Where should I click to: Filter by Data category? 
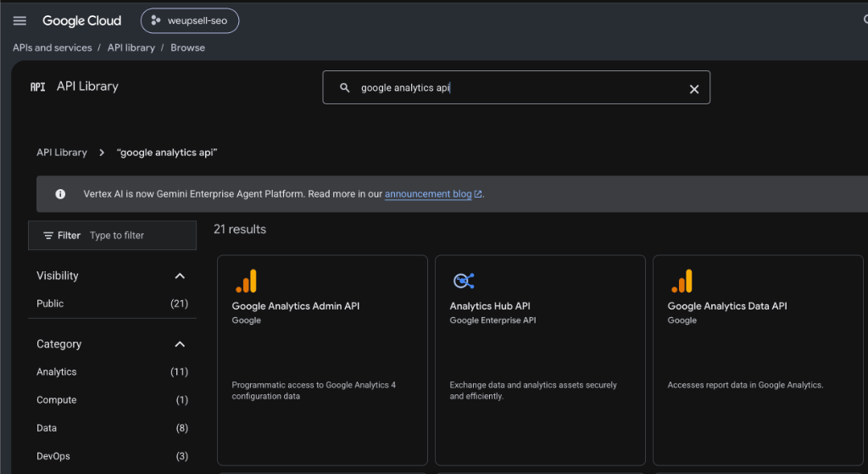tap(113, 428)
